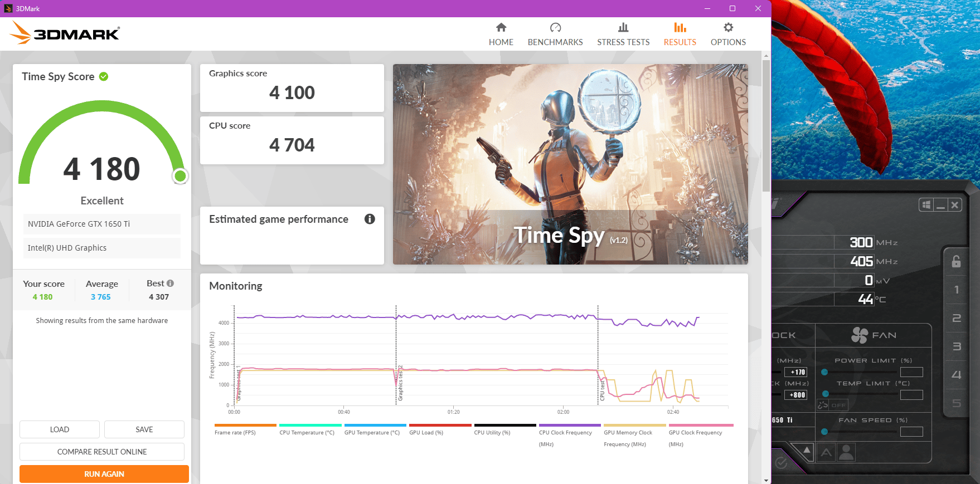
Task: Toggle CPU Clock Frequency series in legend
Action: pyautogui.click(x=570, y=436)
